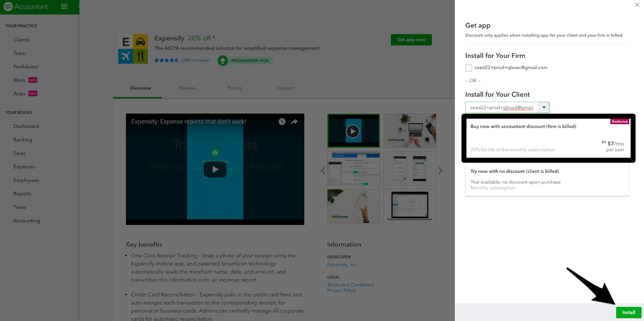Screen dimensions: 644x321
Task: Open ProAdvisor in the sidebar
Action: (x=26, y=67)
